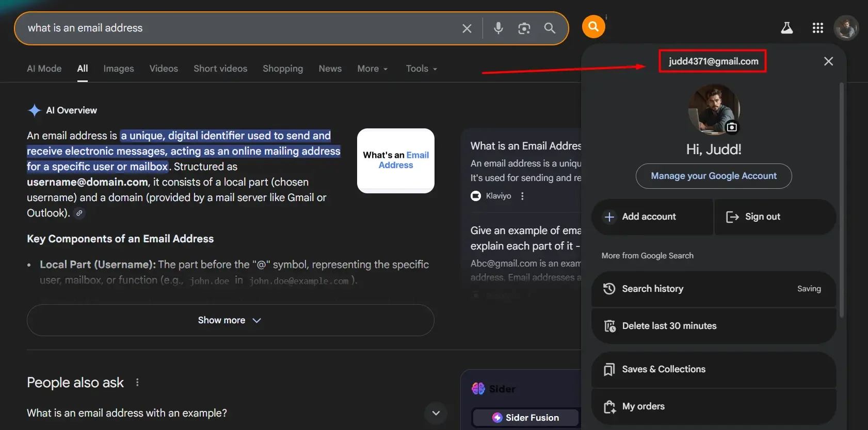Open Search history menu item
Viewport: 868px width, 430px height.
coord(714,289)
